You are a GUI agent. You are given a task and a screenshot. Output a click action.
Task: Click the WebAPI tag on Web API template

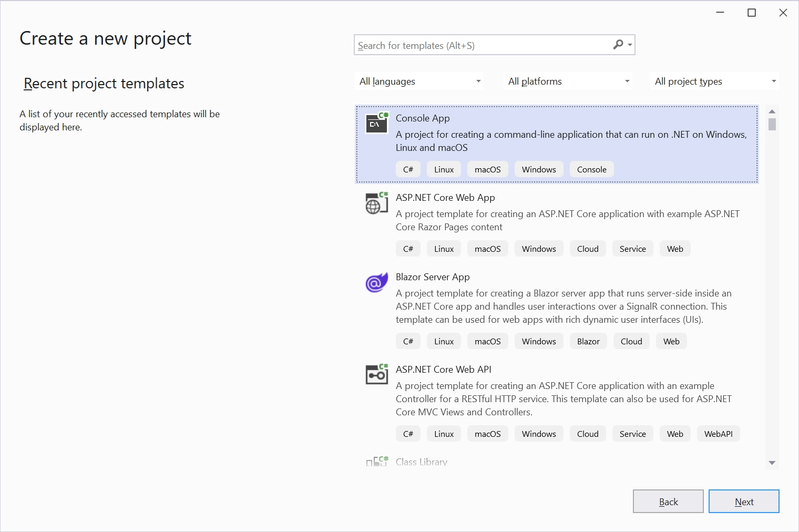point(718,434)
